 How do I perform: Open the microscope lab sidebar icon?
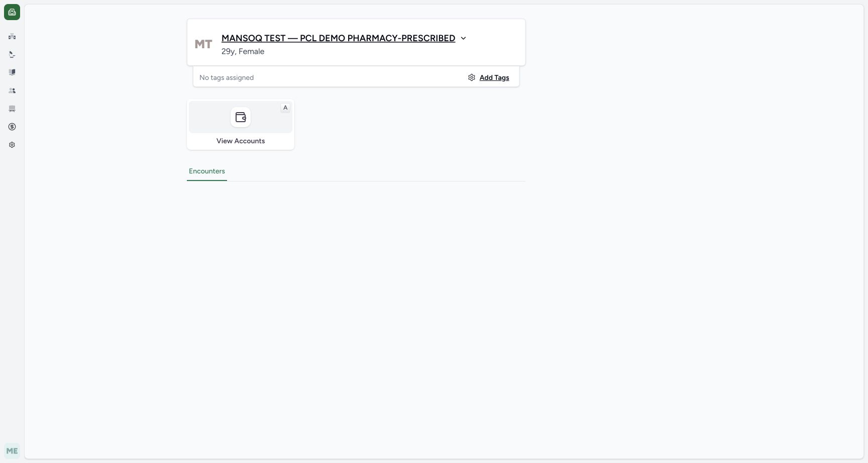[12, 54]
